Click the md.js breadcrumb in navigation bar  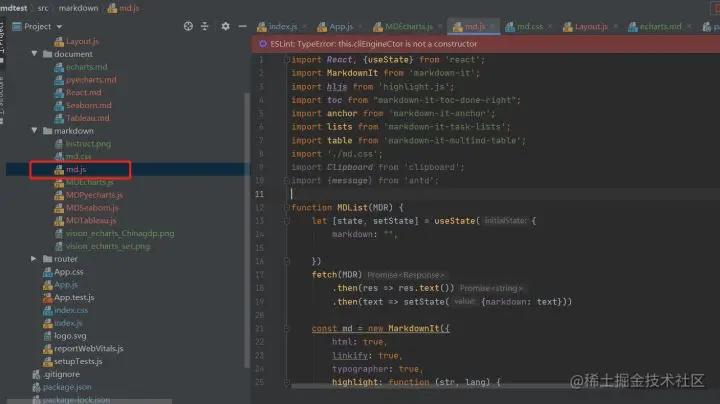(x=124, y=8)
